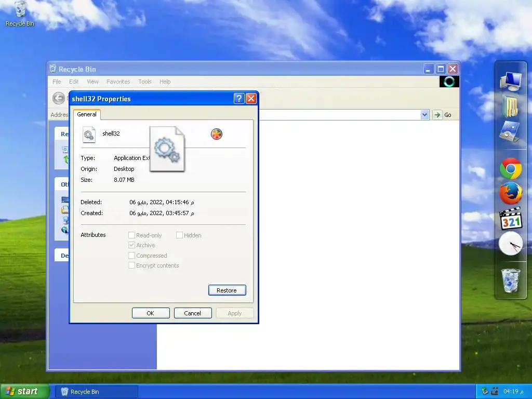Viewport: 532px width, 399px height.
Task: Click the media tray icon beside clock
Action: [495, 391]
